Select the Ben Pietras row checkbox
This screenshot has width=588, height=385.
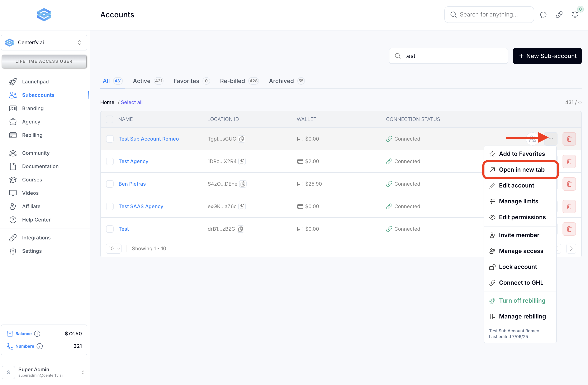[110, 184]
